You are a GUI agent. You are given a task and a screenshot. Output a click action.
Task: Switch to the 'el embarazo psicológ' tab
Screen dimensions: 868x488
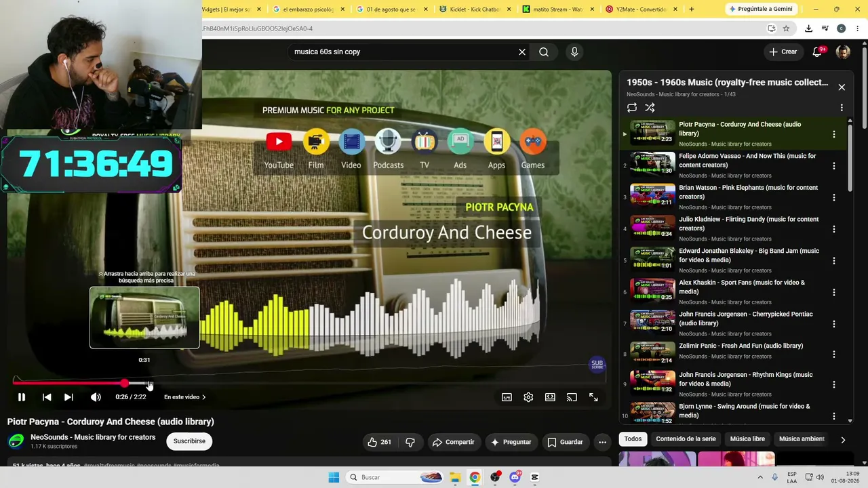(309, 9)
